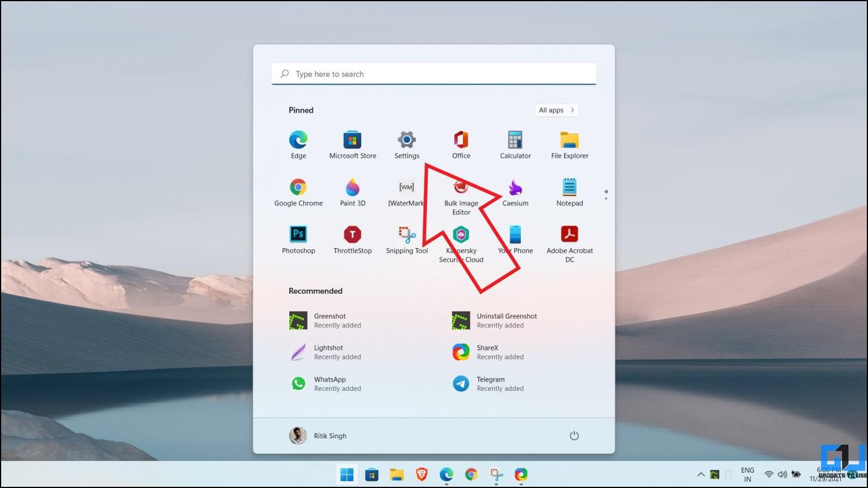868x488 pixels.
Task: Launch Microsoft Store from Pinned section
Action: point(352,145)
